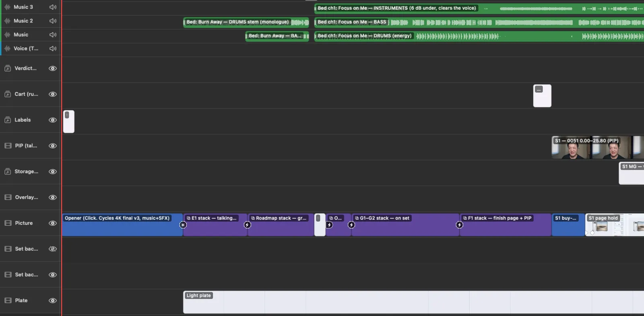The image size is (644, 316).
Task: Click the Labels track type icon
Action: (8, 120)
